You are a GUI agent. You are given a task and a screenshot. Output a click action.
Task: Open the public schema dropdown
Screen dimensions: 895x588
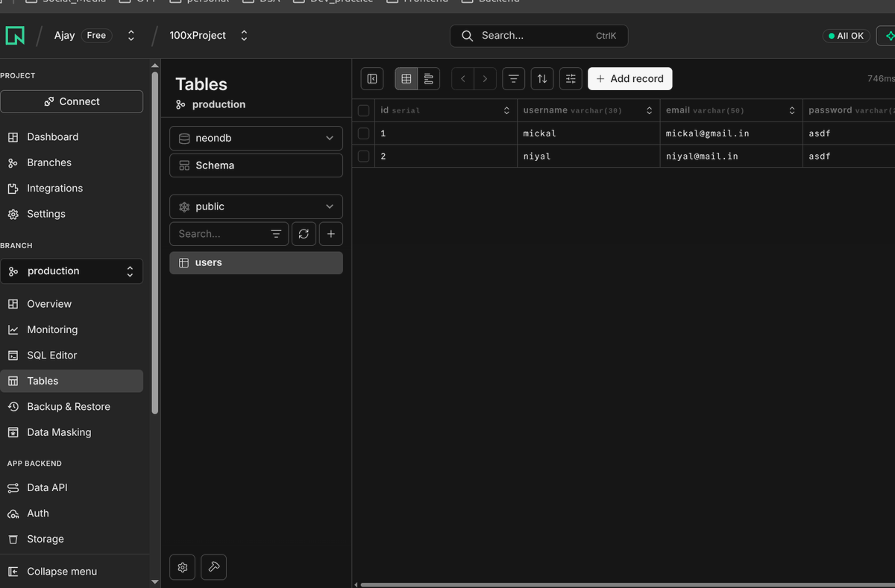[x=256, y=206]
